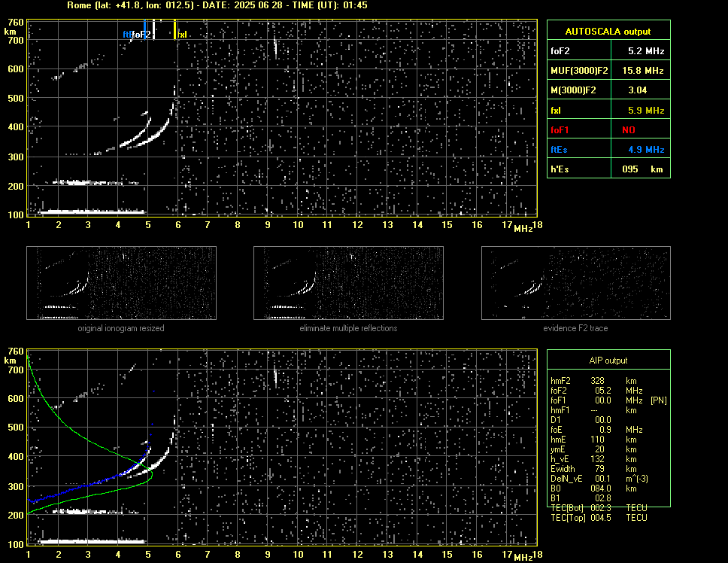The width and height of the screenshot is (728, 563).
Task: Click the foF2 value '05.2' in AIP output
Action: pos(602,391)
